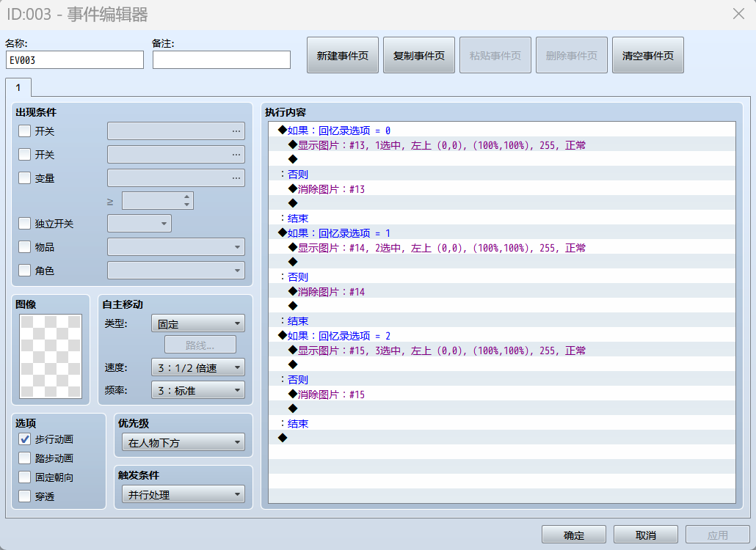Select the line 如果：回忆录选项 = 0
Viewport: 756px width, 550px height.
pos(502,131)
